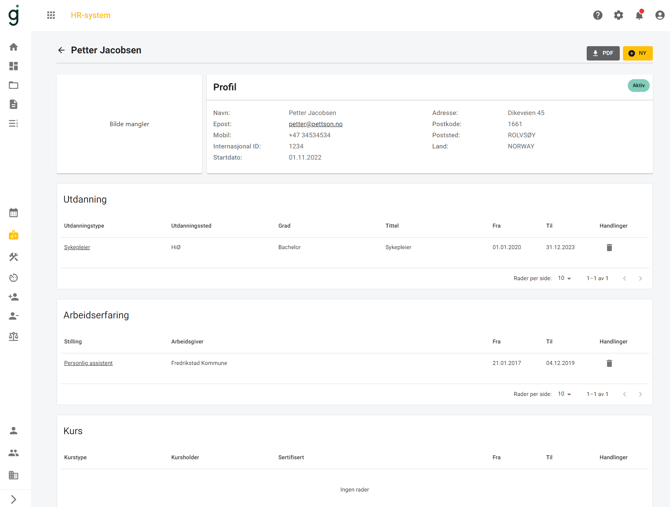Open notifications bell icon
The image size is (670, 507).
[639, 15]
